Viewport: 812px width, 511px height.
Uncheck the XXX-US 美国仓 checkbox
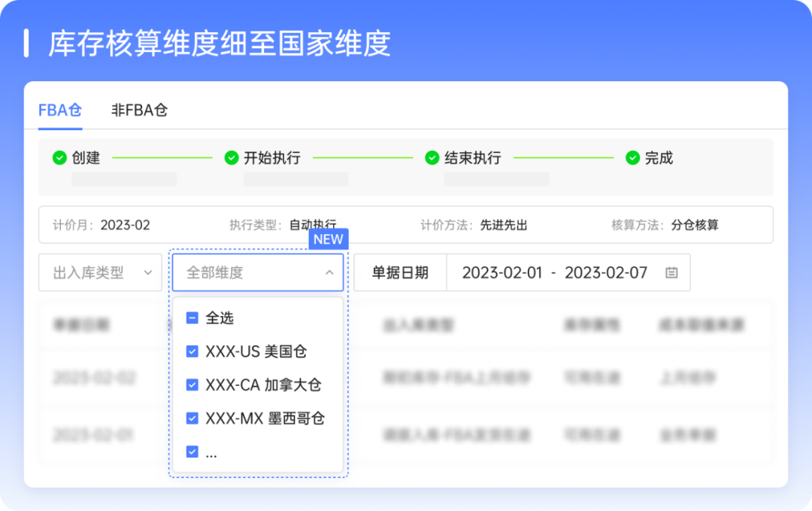[192, 351]
